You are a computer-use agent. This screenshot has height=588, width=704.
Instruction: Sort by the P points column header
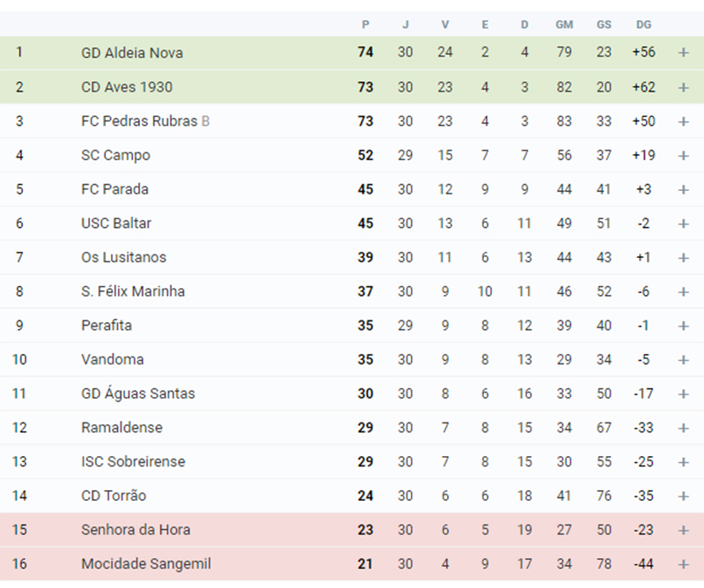tap(365, 25)
